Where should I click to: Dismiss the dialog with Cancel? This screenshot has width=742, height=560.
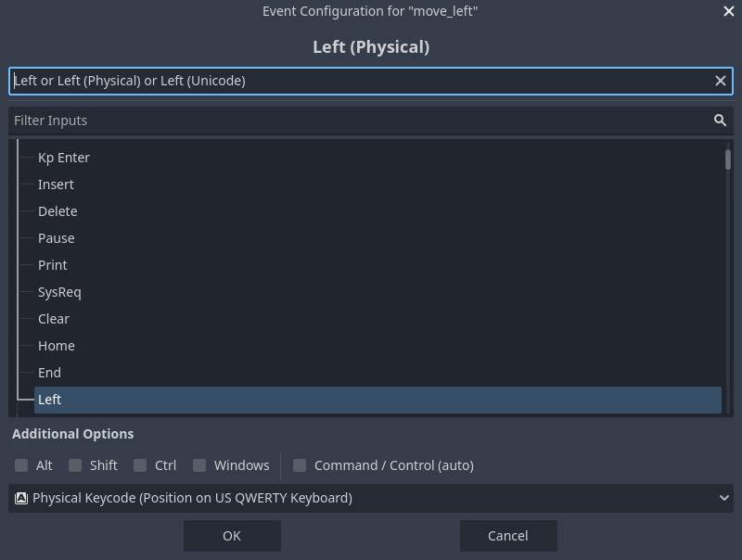point(508,535)
